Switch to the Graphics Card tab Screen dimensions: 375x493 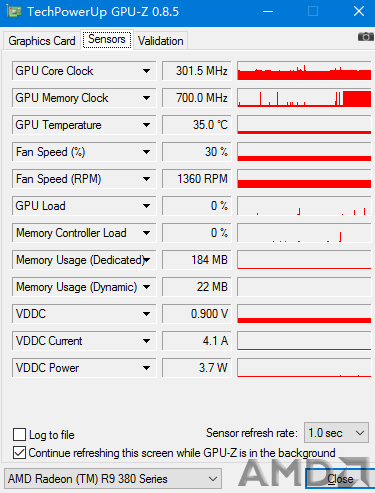pos(42,41)
